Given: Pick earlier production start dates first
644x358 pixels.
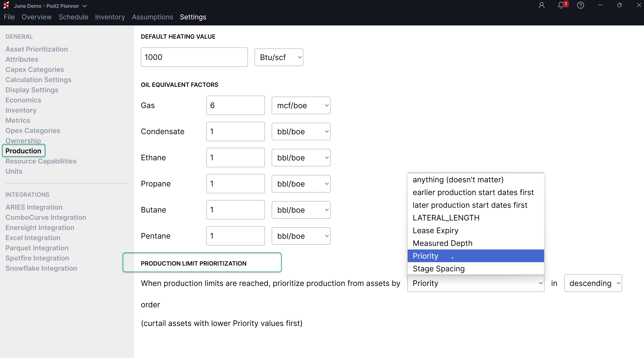Looking at the screenshot, I should click(473, 192).
